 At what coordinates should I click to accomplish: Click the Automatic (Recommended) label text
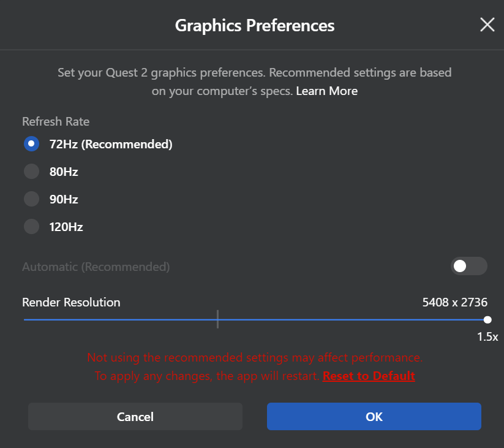[x=96, y=267]
